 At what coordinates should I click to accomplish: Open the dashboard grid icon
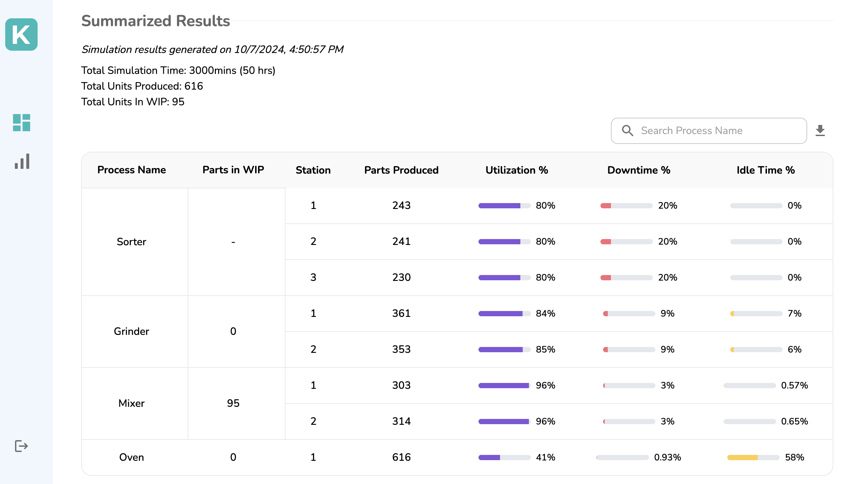point(21,123)
